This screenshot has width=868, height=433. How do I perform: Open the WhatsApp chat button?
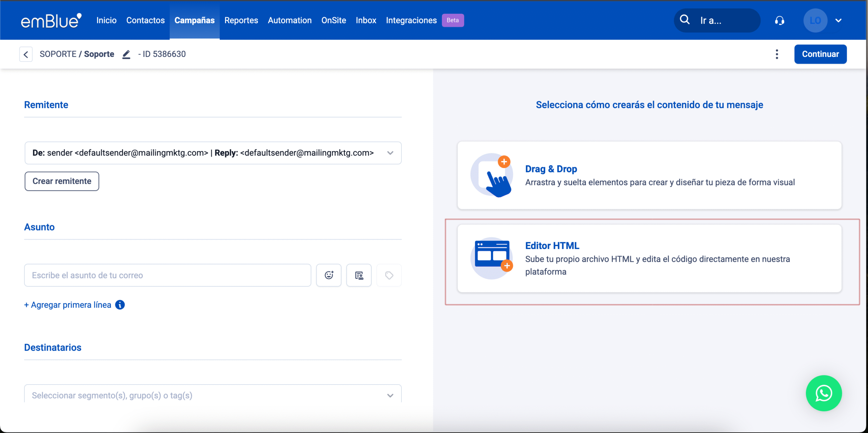[x=824, y=393]
